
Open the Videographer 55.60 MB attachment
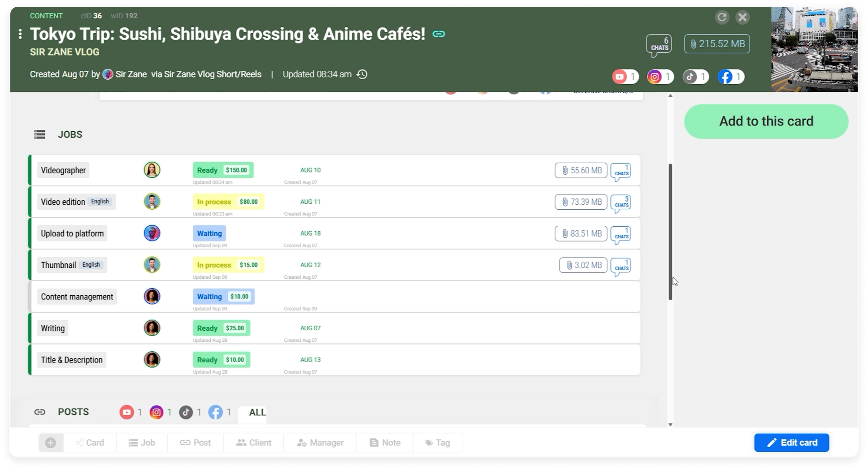(581, 171)
